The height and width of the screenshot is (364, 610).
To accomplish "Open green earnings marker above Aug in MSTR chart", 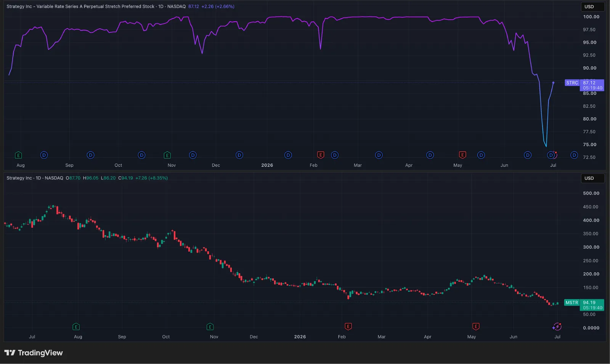I will [x=76, y=327].
